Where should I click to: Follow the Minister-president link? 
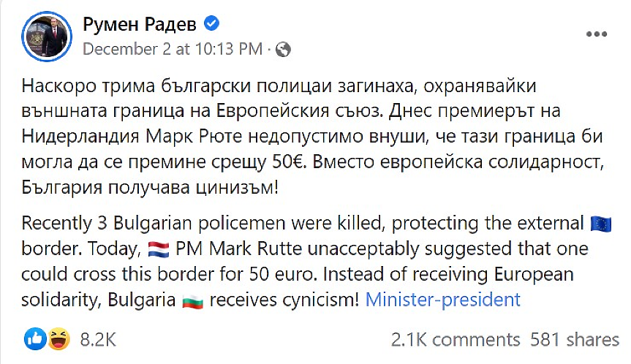pos(442,300)
